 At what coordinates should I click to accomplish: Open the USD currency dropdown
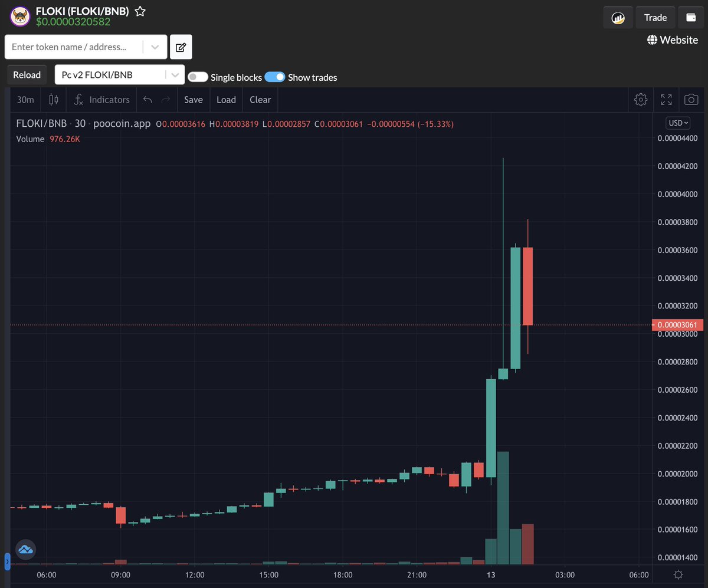coord(677,123)
